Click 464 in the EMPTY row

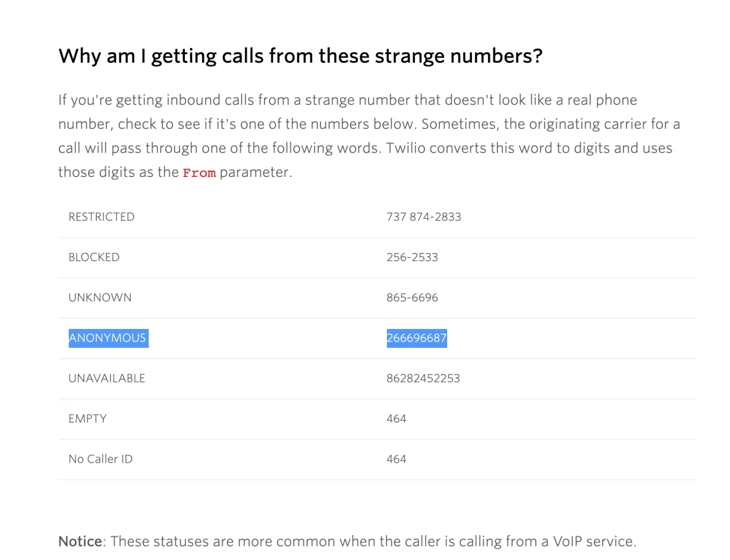[396, 419]
